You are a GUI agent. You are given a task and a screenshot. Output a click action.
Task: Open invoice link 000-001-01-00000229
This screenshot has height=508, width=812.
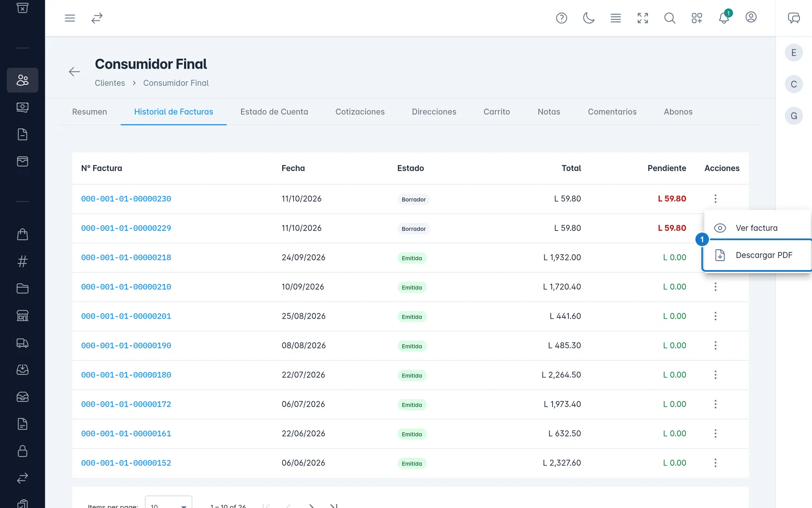(x=126, y=228)
